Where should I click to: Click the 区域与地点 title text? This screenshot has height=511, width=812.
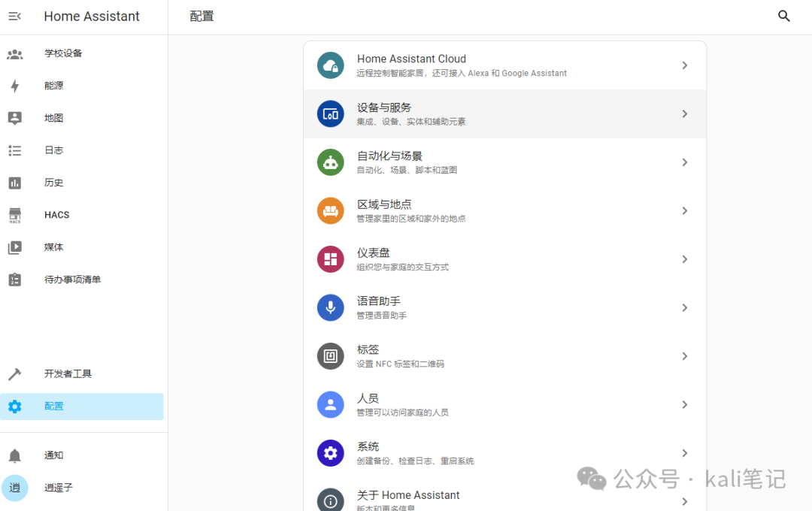[x=383, y=204]
